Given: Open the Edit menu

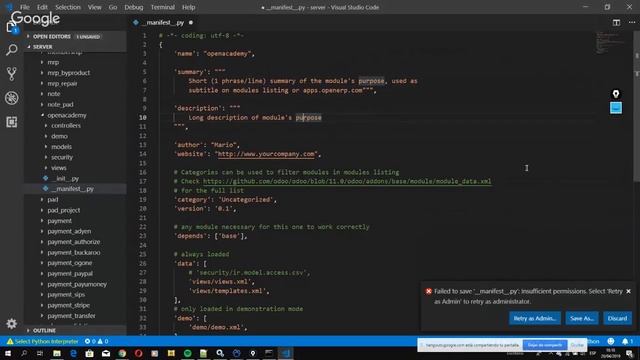Looking at the screenshot, I should (42, 7).
